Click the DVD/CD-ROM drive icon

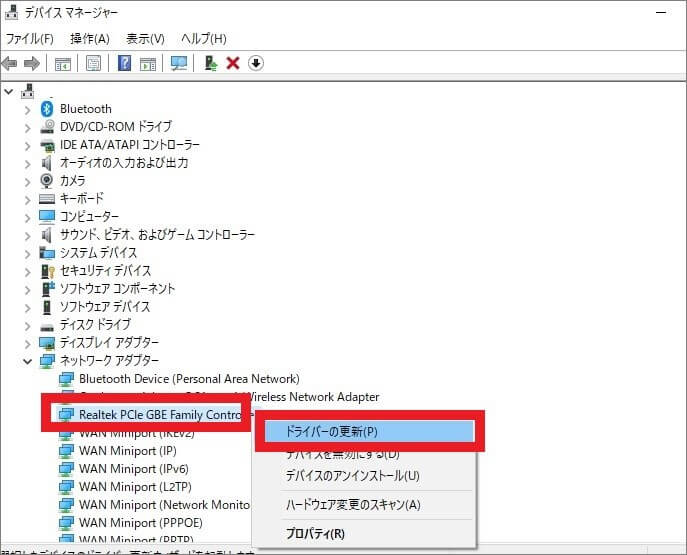pyautogui.click(x=47, y=127)
